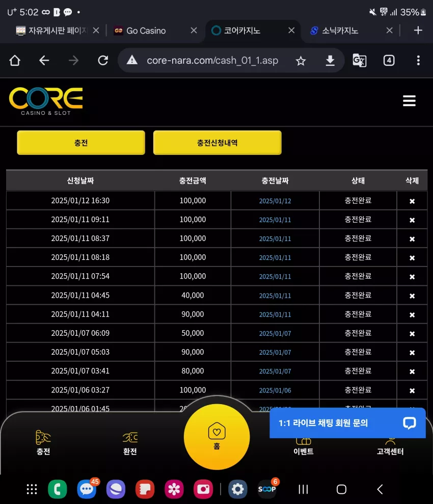433x504 pixels.
Task: Tap the round yellow 홈 button
Action: pos(217,437)
